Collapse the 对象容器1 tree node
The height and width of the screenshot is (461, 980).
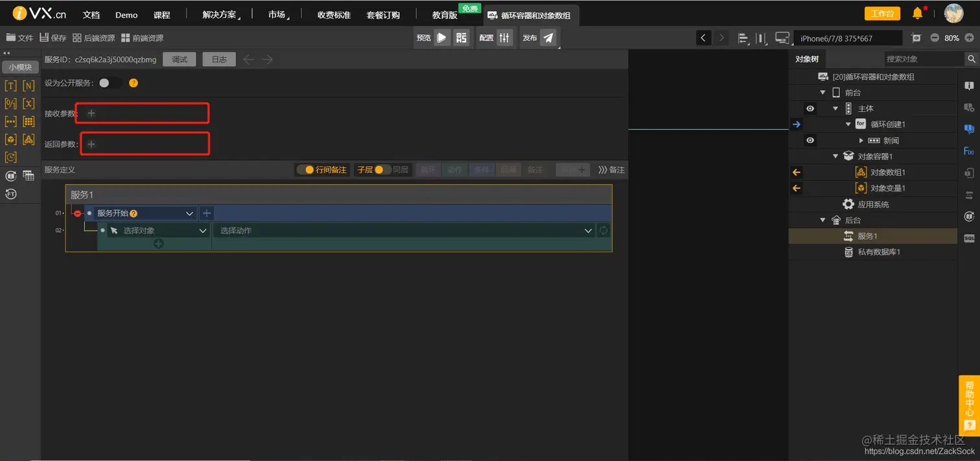pyautogui.click(x=835, y=156)
